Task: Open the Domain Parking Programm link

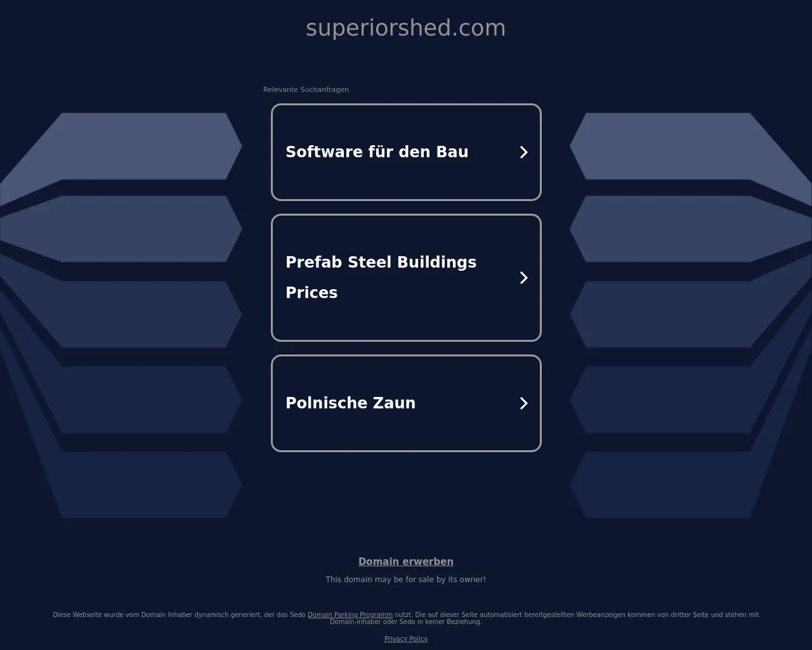Action: tap(350, 614)
